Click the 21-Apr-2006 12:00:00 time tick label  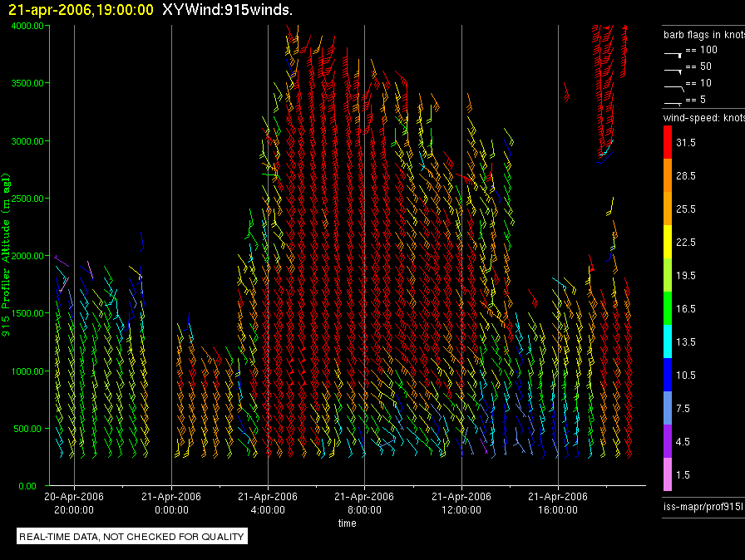click(461, 502)
